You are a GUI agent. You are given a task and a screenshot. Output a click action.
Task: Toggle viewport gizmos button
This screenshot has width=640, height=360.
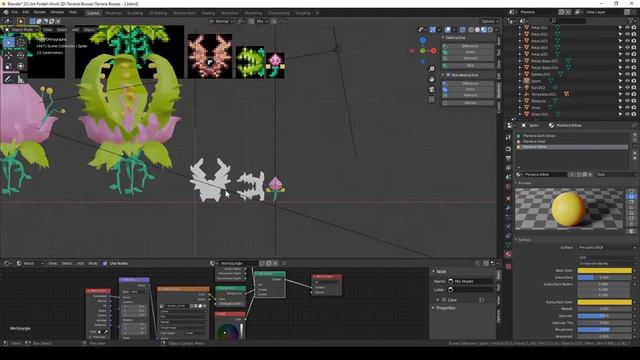(433, 29)
